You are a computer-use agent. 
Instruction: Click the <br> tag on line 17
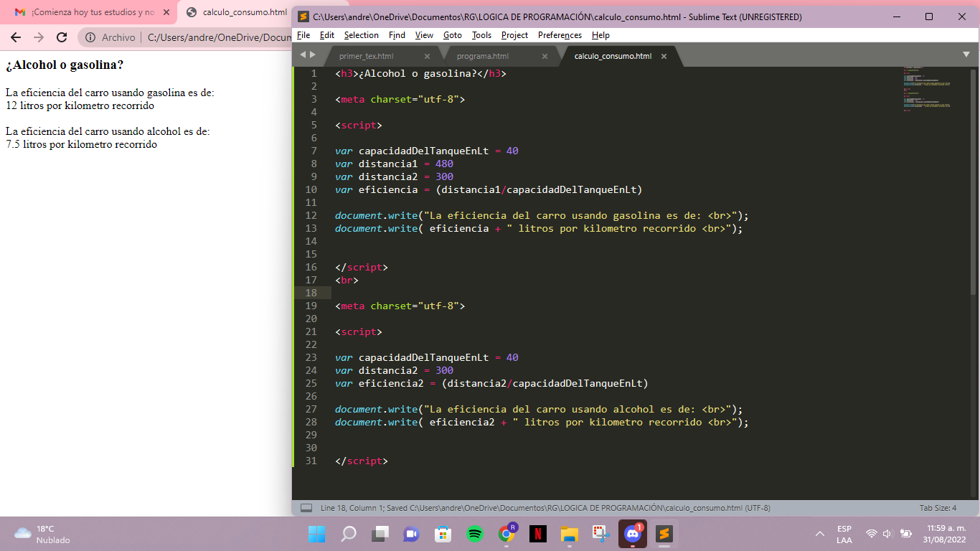[x=347, y=280]
